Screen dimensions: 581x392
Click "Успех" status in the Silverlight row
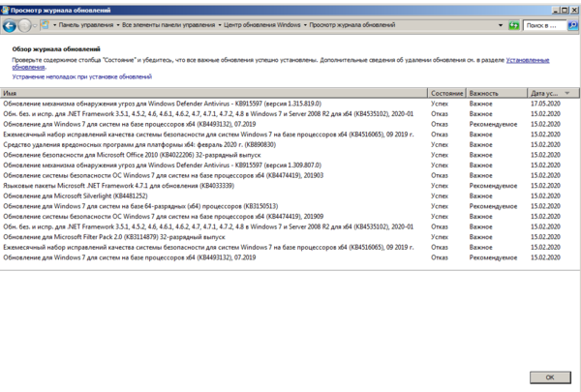point(440,196)
